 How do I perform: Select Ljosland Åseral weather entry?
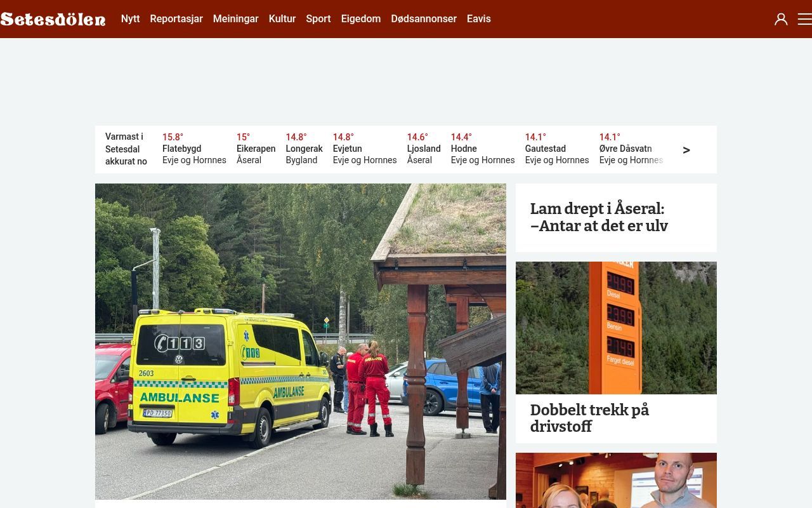424,149
